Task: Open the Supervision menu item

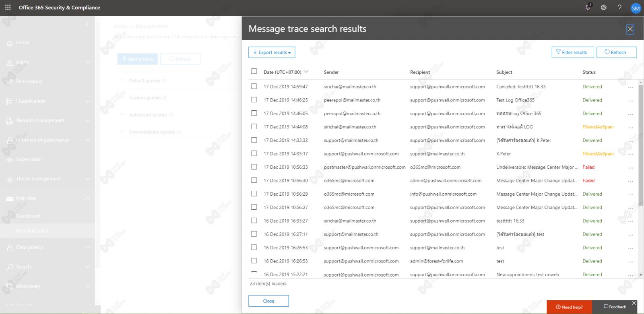Action: click(29, 159)
